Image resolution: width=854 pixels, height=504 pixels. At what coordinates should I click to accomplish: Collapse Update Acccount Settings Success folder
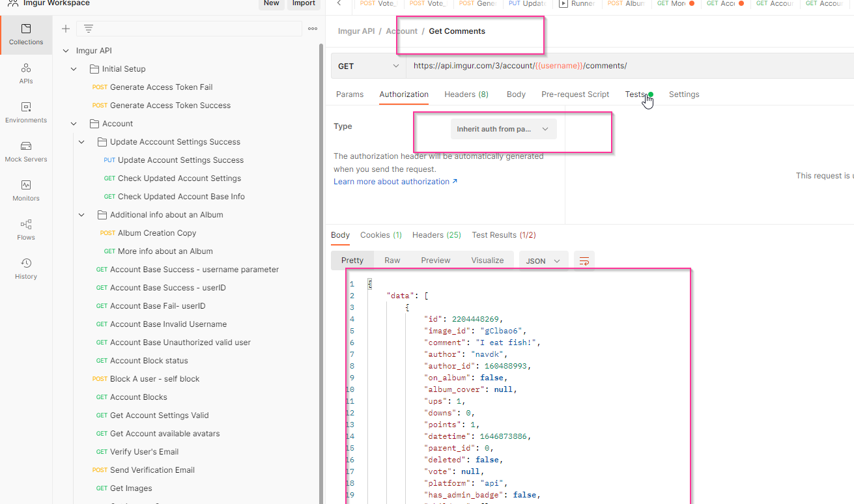(x=81, y=142)
